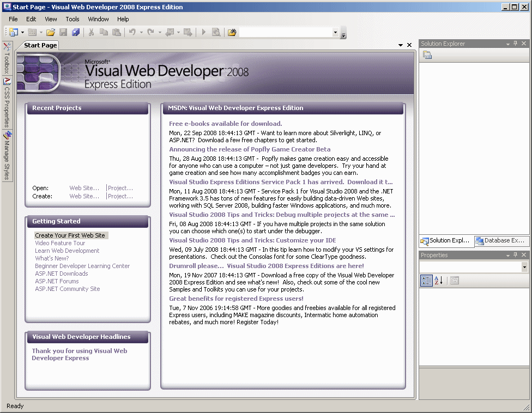Click the Redo arrow icon

point(150,32)
